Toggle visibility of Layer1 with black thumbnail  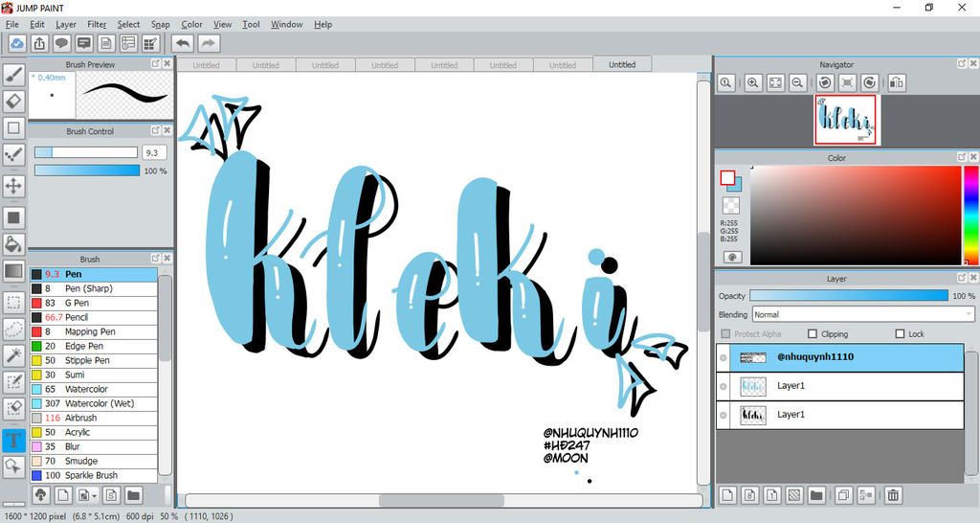click(724, 416)
